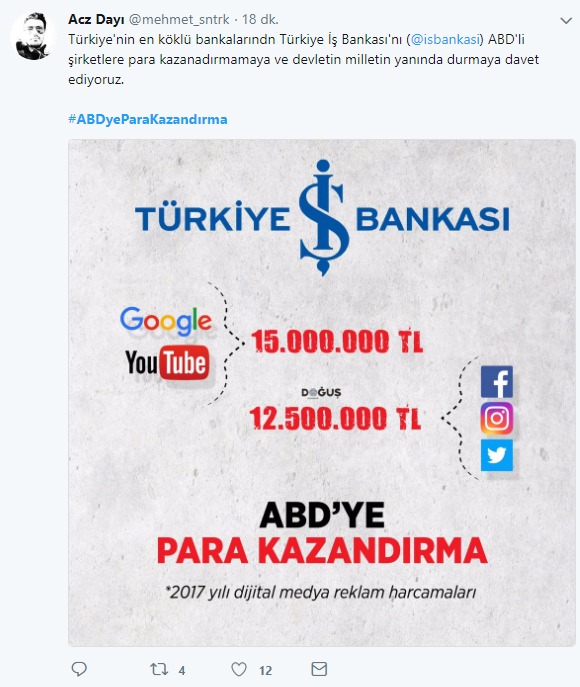The width and height of the screenshot is (580, 687).
Task: Click the retweet count number 4
Action: click(182, 670)
